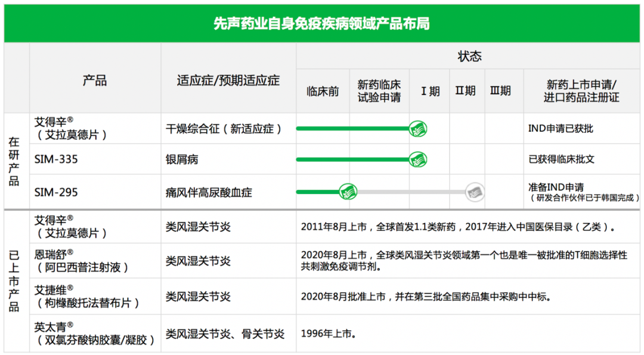Click the title 先声药业自身免疫疾病领域产品布局
The width and height of the screenshot is (644, 355).
point(321,23)
